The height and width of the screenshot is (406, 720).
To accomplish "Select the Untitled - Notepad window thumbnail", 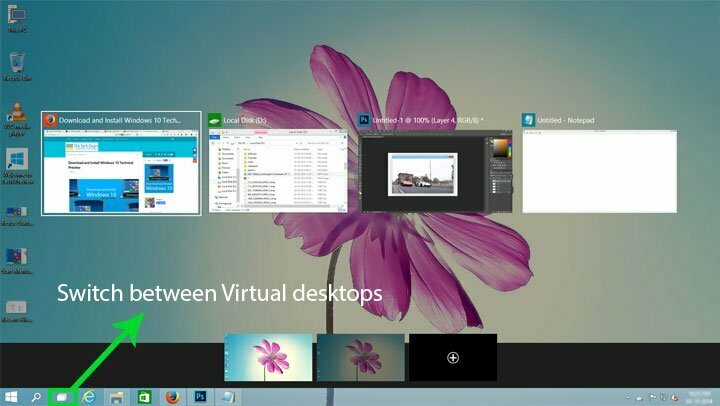I will point(599,164).
